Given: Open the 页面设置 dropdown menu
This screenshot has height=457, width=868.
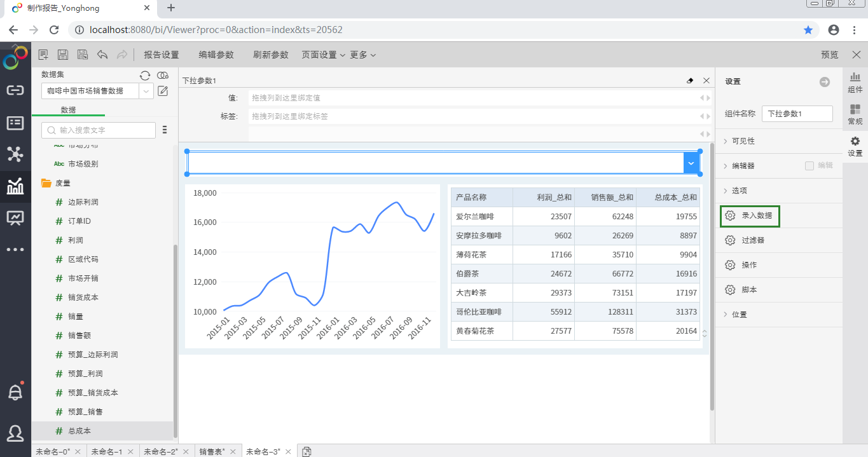Looking at the screenshot, I should coord(323,55).
